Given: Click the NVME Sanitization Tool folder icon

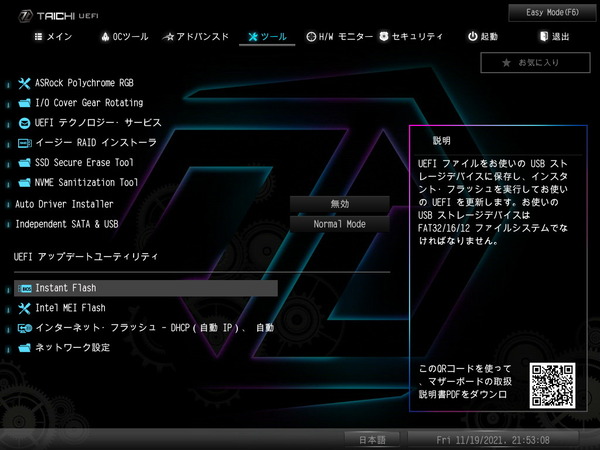Looking at the screenshot, I should [x=24, y=183].
